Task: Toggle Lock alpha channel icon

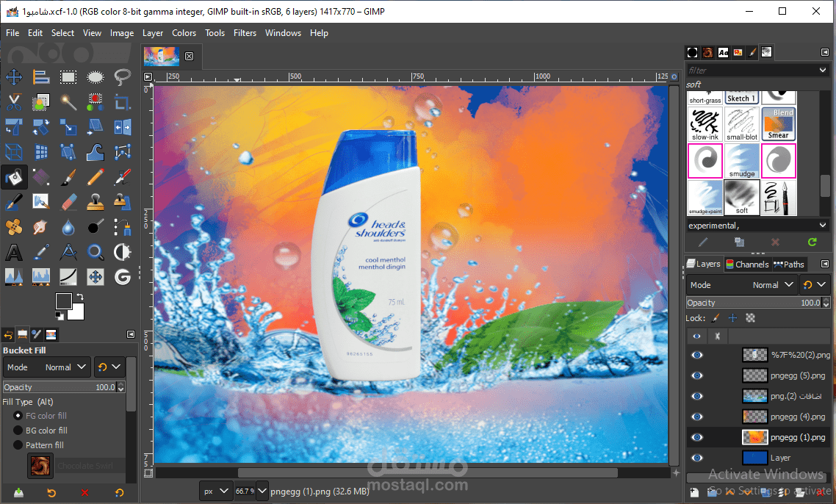Action: [750, 318]
